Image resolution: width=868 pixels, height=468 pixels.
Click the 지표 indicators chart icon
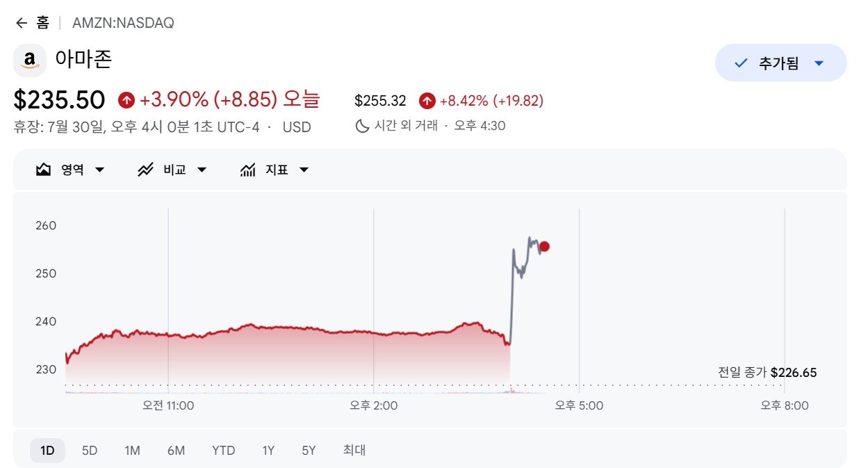click(248, 170)
